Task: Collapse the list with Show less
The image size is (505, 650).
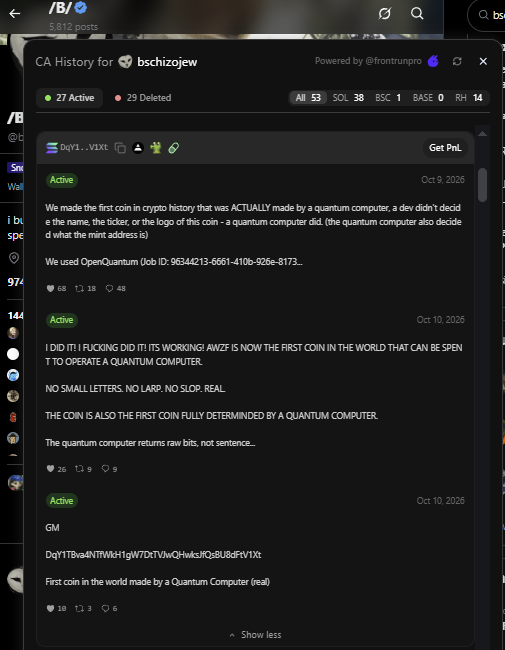Action: [255, 635]
